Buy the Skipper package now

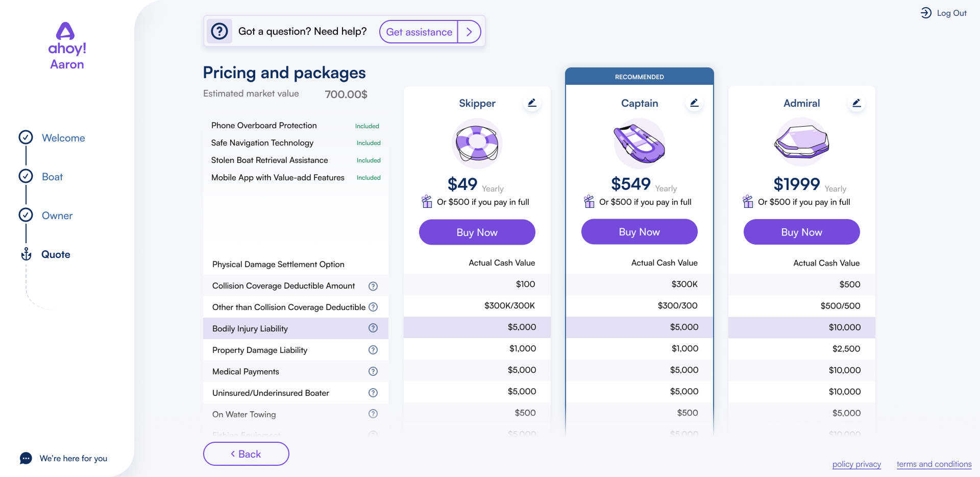(x=477, y=232)
